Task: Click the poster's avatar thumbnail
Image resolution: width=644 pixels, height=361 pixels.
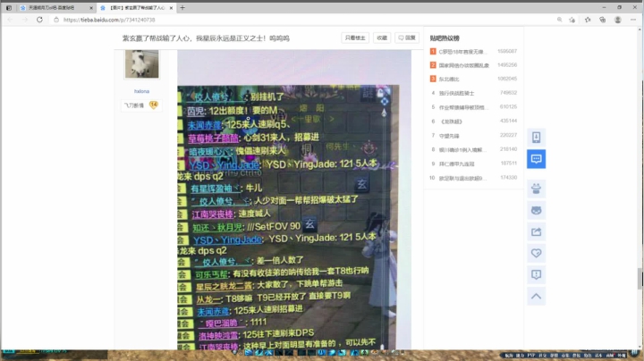Action: coord(141,64)
